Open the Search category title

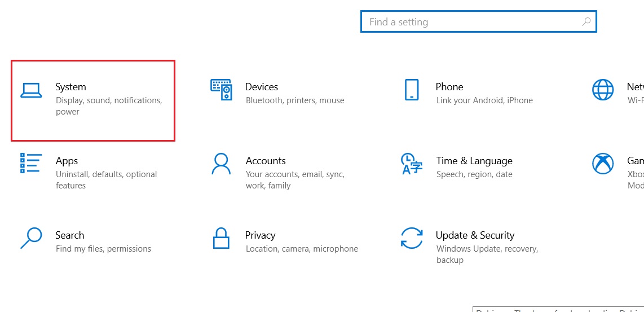pos(70,235)
